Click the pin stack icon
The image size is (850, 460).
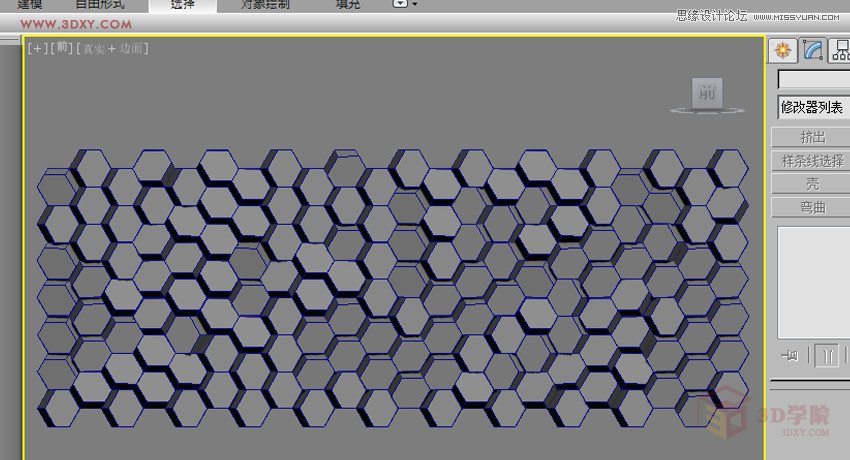coord(792,355)
